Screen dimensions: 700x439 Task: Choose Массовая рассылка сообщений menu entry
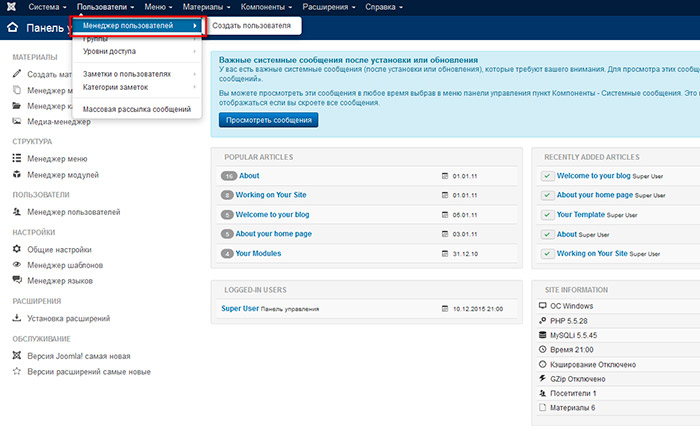click(x=136, y=108)
